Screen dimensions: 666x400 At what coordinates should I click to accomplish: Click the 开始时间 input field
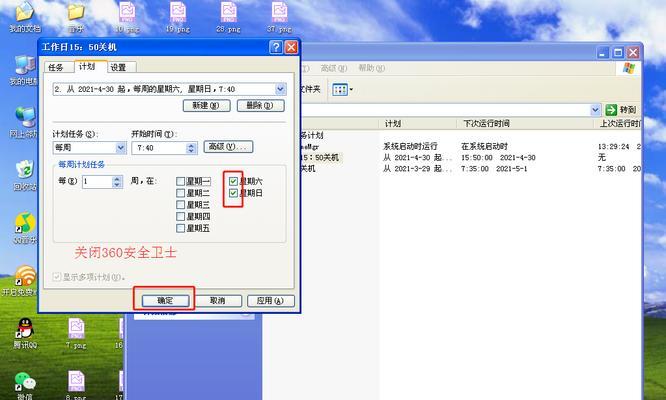[159, 148]
